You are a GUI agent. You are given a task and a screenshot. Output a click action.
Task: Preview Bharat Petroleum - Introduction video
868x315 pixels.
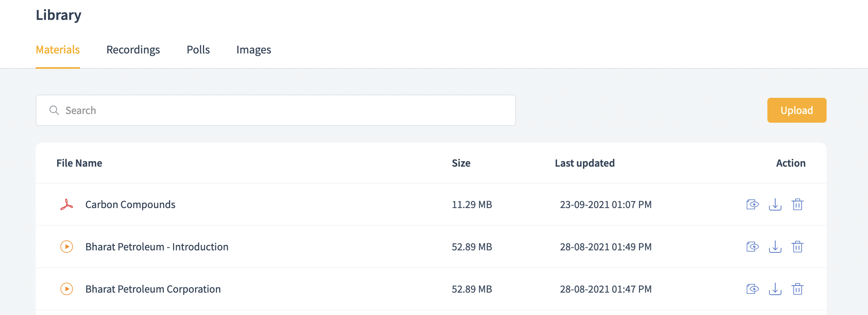752,247
